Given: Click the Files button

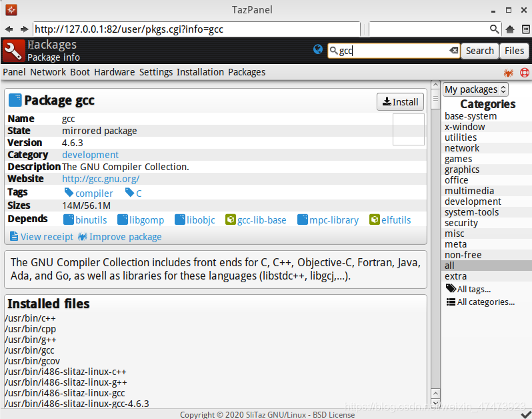Looking at the screenshot, I should (x=514, y=51).
